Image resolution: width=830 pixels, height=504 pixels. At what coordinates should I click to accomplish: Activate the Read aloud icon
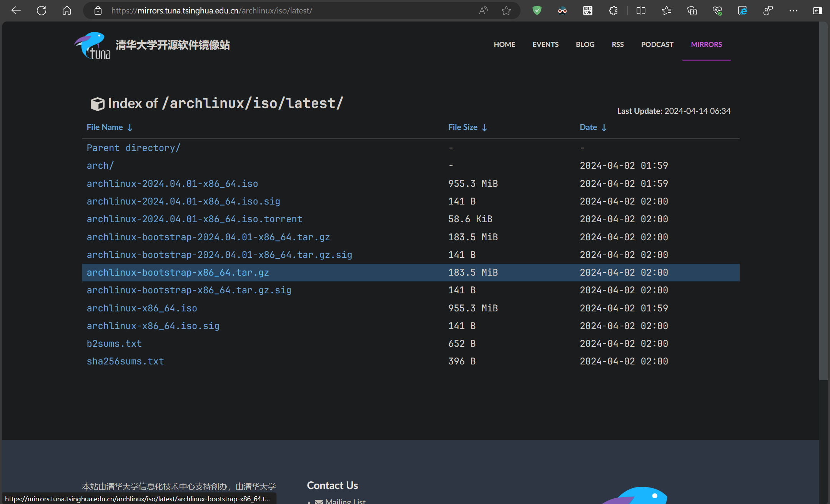[484, 11]
